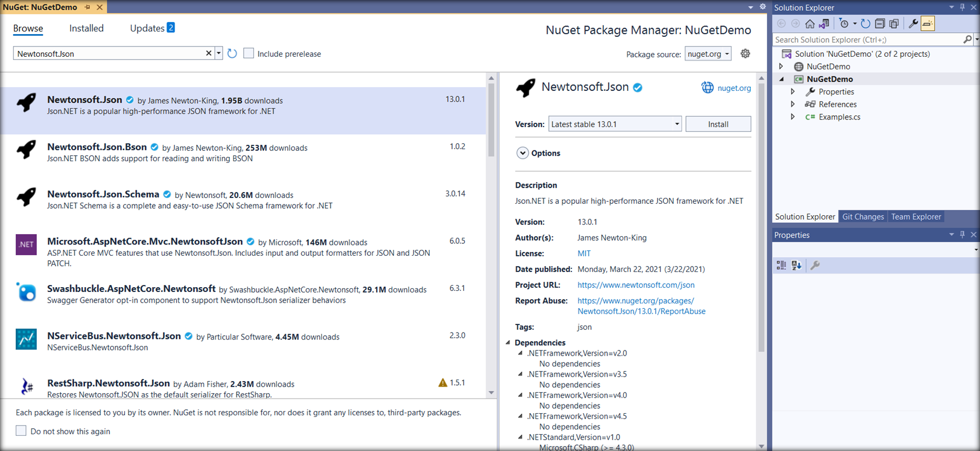Open the Version Latest stable 13.0.1 dropdown
The height and width of the screenshot is (451, 980).
pyautogui.click(x=615, y=124)
